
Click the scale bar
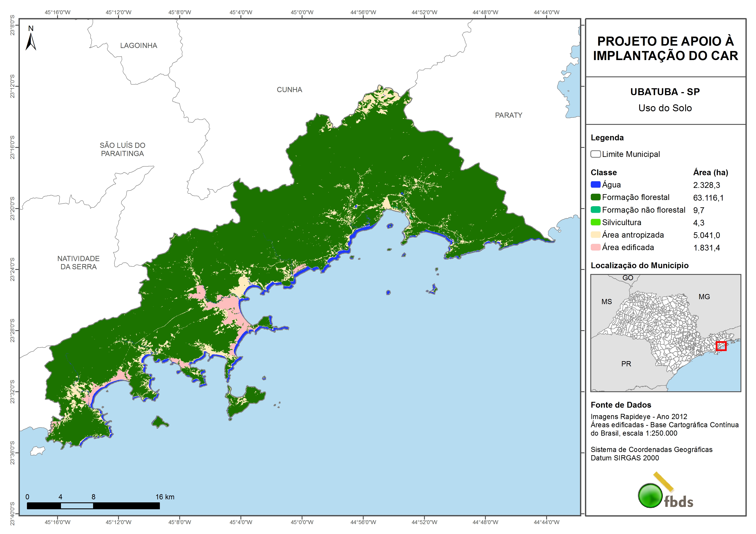[93, 506]
